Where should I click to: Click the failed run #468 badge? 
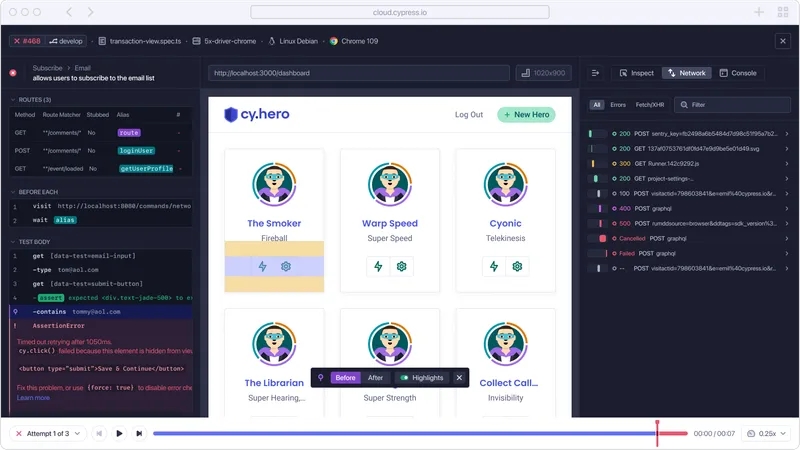tap(27, 41)
